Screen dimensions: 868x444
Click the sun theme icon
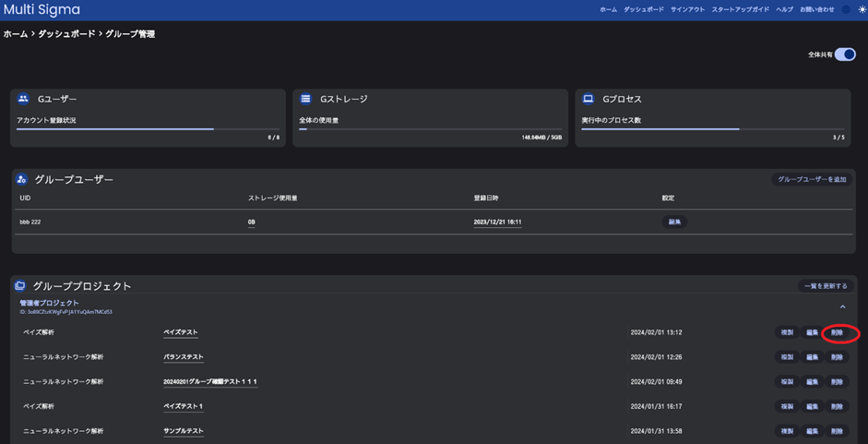point(862,9)
